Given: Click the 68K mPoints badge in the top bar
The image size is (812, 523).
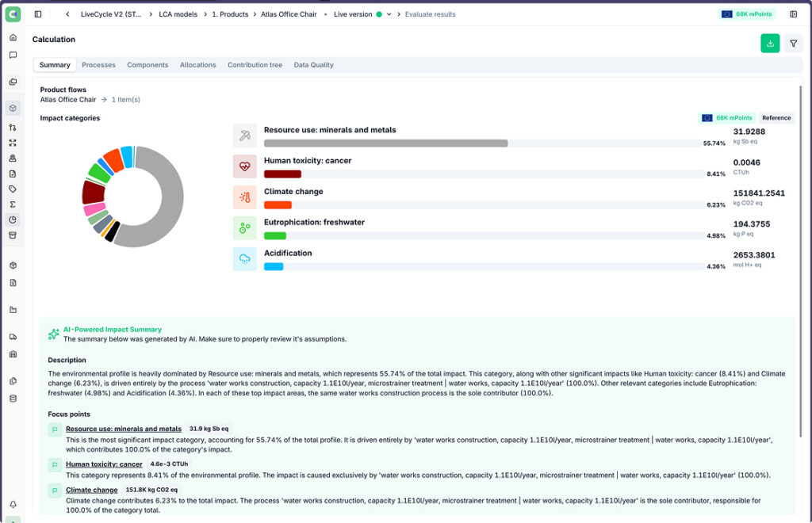Looking at the screenshot, I should pos(747,14).
